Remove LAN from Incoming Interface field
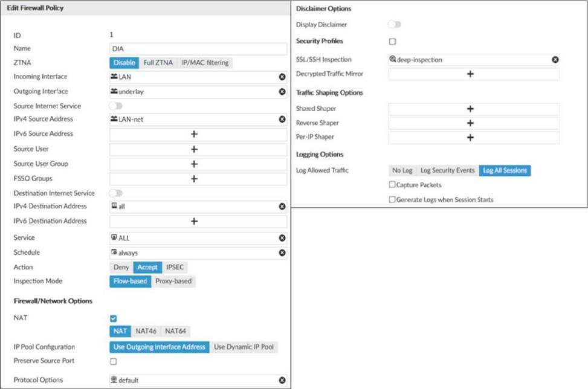The width and height of the screenshot is (588, 389). click(282, 77)
